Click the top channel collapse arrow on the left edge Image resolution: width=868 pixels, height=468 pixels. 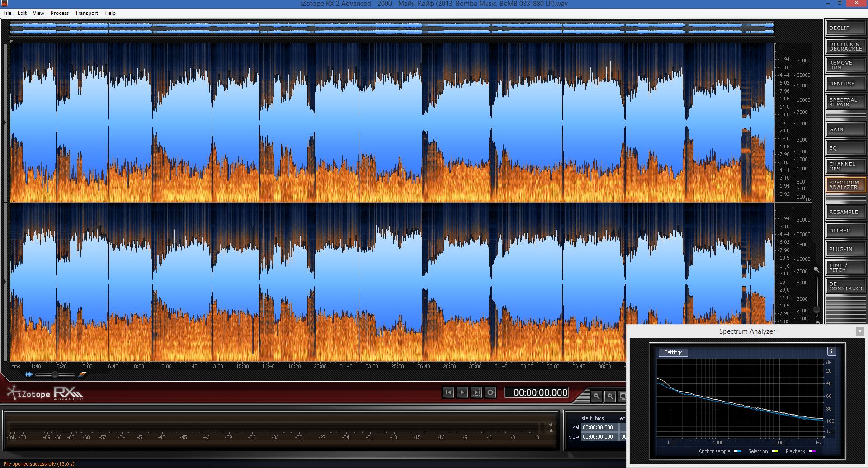click(5, 123)
